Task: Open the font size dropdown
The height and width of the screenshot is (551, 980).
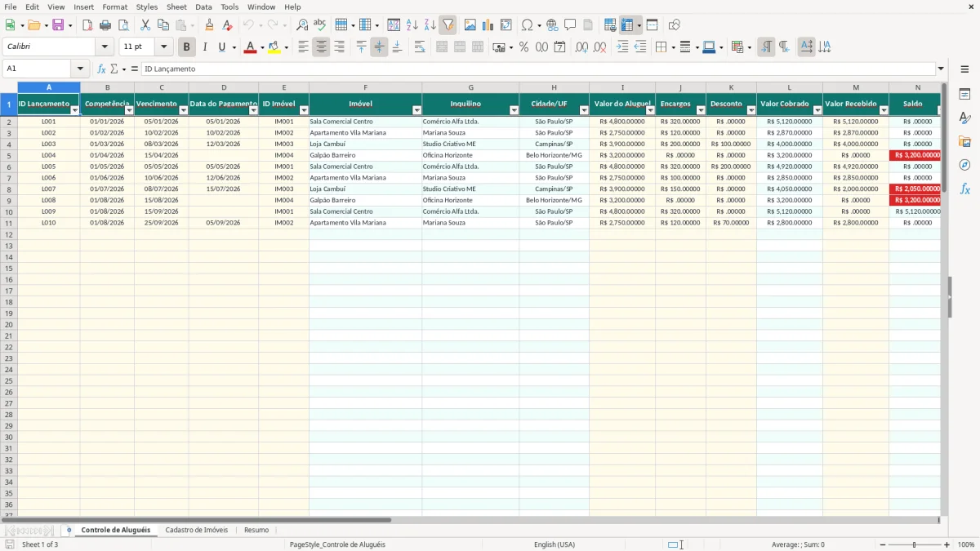Action: [x=163, y=47]
